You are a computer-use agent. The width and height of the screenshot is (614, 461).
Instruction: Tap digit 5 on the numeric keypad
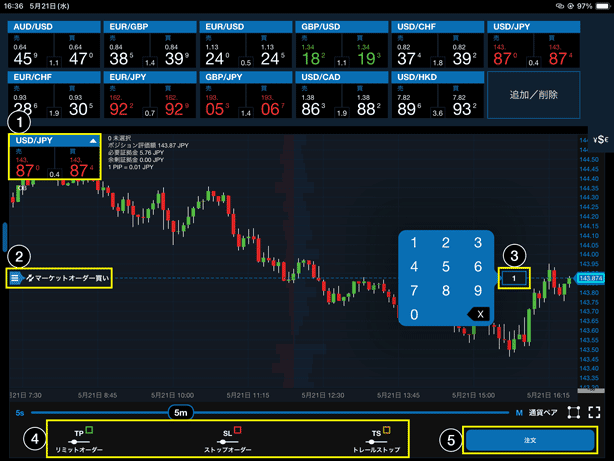(x=446, y=267)
